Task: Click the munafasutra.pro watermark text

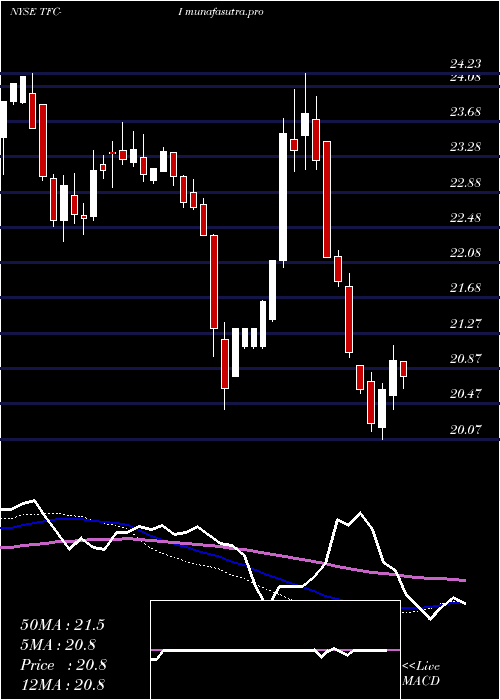Action: (x=224, y=12)
